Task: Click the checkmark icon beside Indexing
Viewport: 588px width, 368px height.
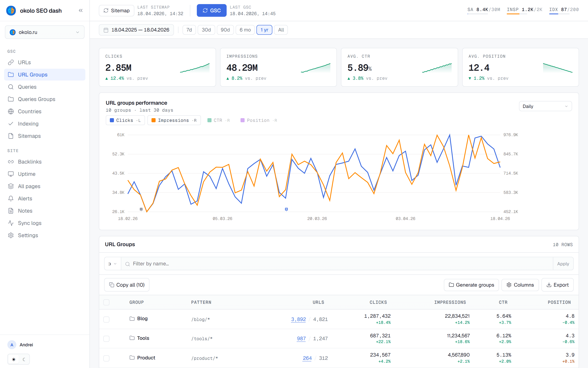Action: (x=11, y=124)
